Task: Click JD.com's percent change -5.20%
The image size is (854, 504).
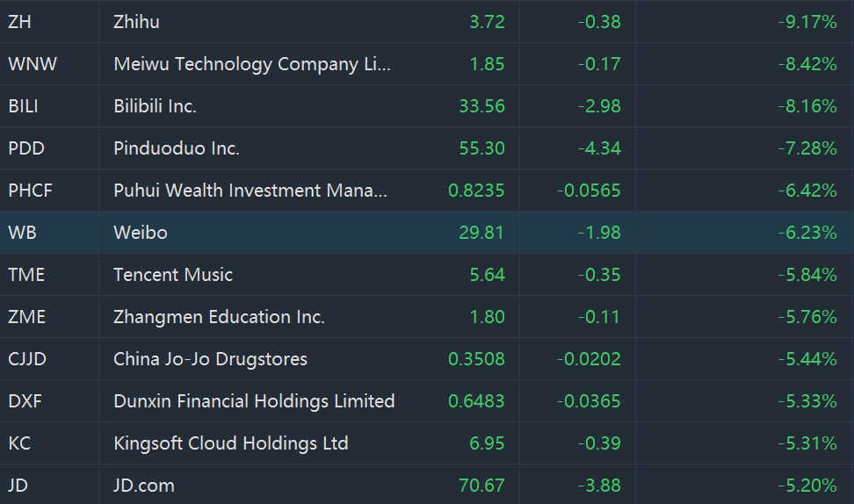Action: click(x=807, y=486)
